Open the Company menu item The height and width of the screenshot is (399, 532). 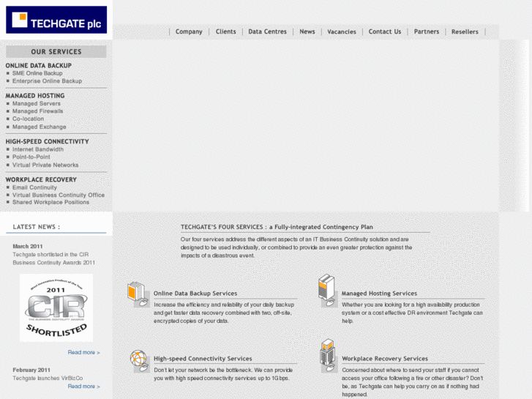(189, 31)
